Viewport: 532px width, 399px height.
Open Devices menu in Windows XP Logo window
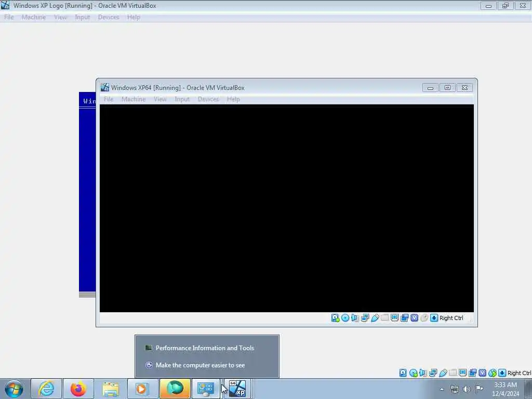(x=109, y=17)
